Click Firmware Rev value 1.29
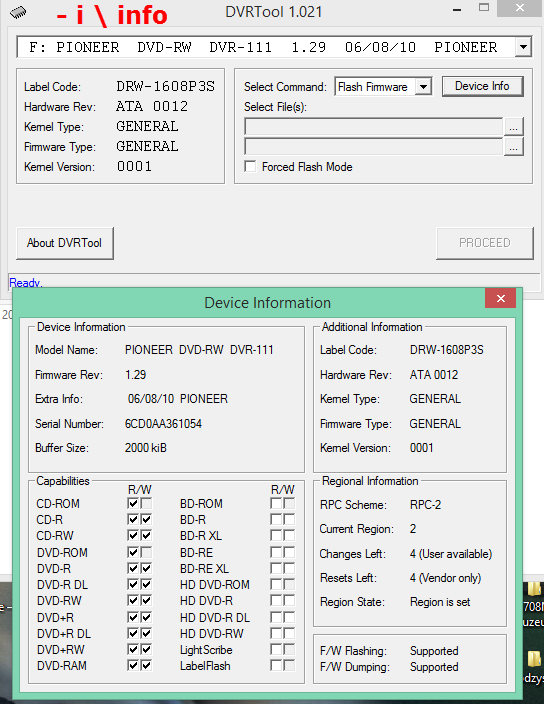Viewport: 544px width, 704px height. (x=136, y=375)
